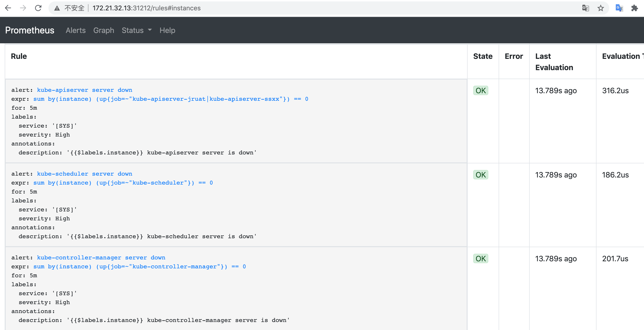Open the kube-scheduler server down alert
This screenshot has width=644, height=330.
point(84,174)
